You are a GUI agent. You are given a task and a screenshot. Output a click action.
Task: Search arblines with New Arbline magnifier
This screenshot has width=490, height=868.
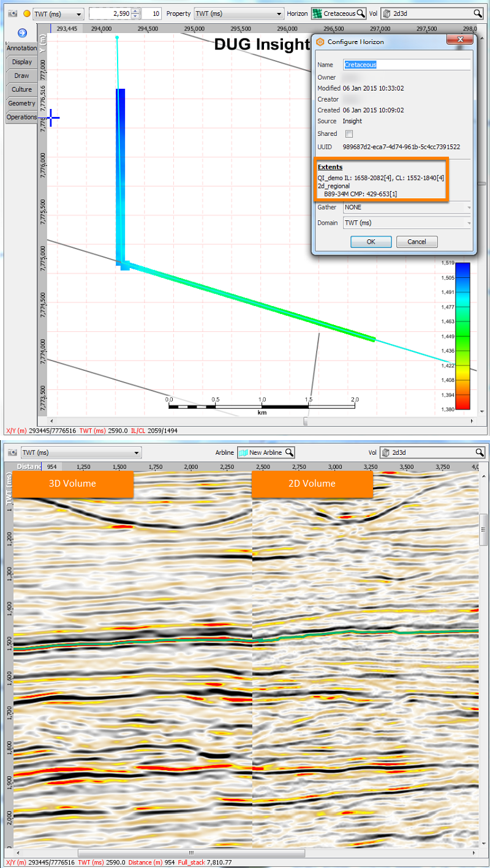tap(289, 452)
